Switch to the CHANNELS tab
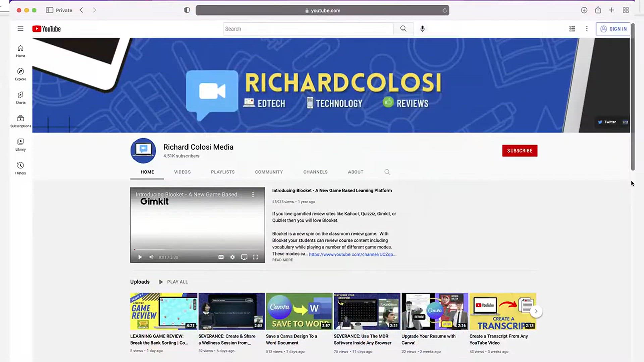The image size is (644, 362). (x=315, y=172)
